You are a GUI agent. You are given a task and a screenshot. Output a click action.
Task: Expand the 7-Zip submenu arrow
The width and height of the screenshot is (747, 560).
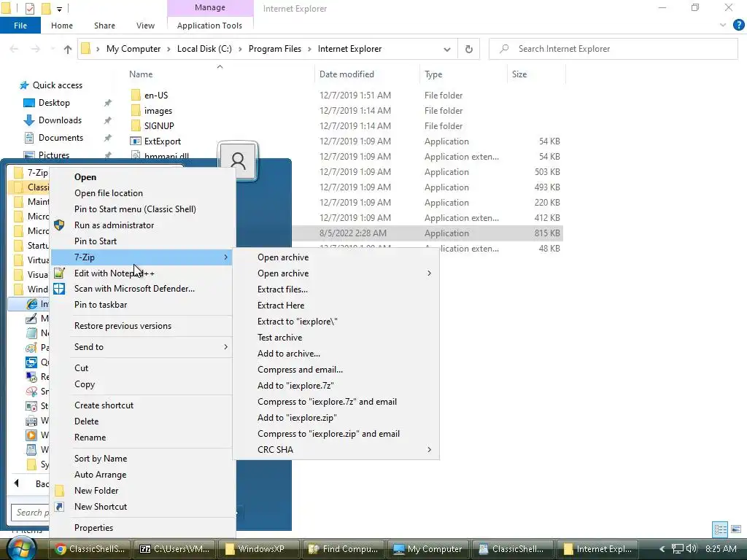click(x=226, y=257)
